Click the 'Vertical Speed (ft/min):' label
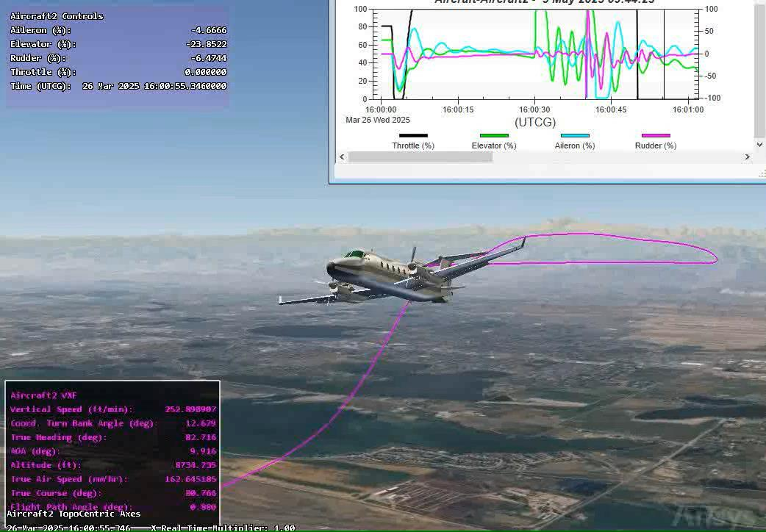The width and height of the screenshot is (766, 532). [71, 409]
